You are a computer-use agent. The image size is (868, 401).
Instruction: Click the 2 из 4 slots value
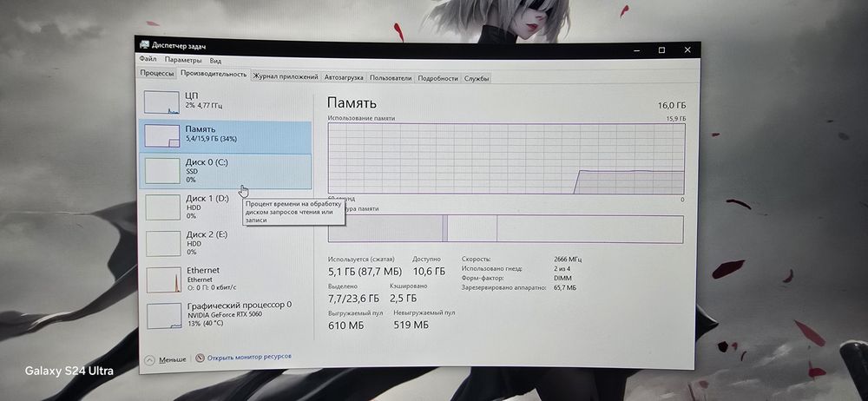[x=563, y=268]
